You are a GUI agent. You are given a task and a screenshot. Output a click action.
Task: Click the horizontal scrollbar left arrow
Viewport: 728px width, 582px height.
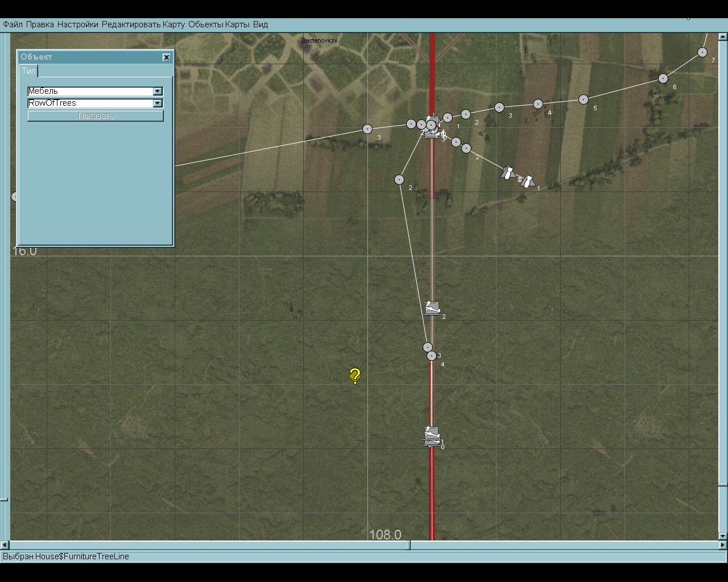[5, 546]
